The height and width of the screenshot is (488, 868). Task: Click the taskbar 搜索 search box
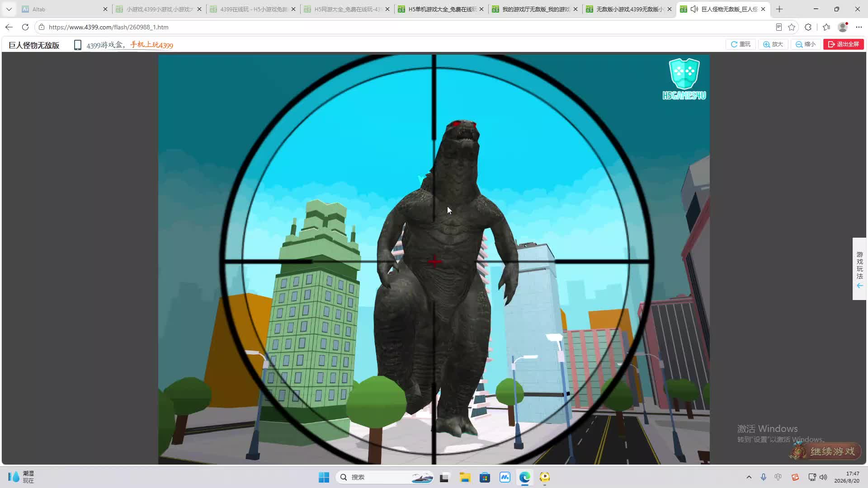pyautogui.click(x=385, y=477)
